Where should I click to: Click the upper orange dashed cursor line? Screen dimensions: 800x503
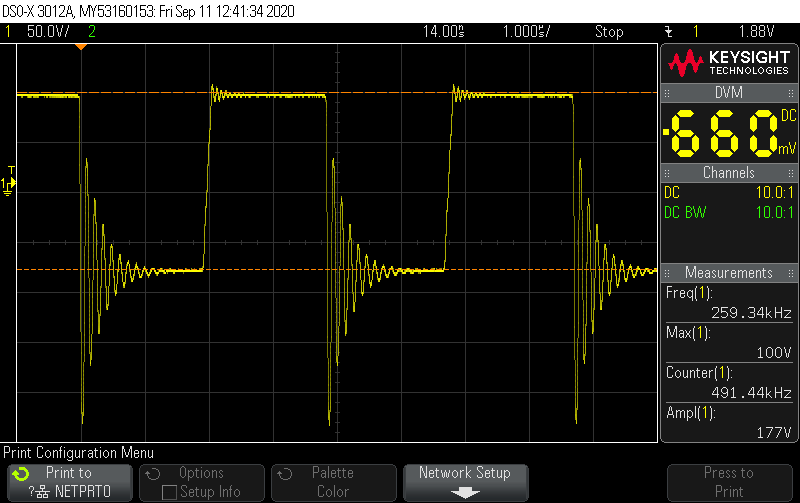(x=337, y=92)
